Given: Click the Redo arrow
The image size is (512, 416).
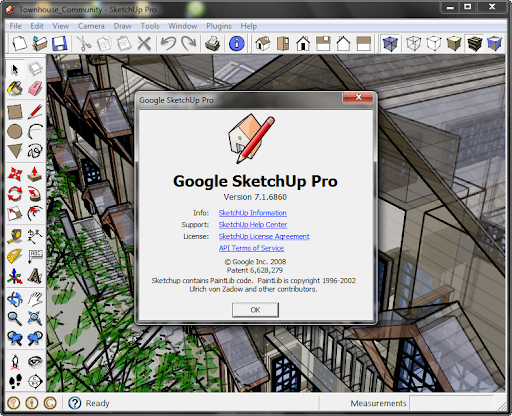Looking at the screenshot, I should (188, 43).
